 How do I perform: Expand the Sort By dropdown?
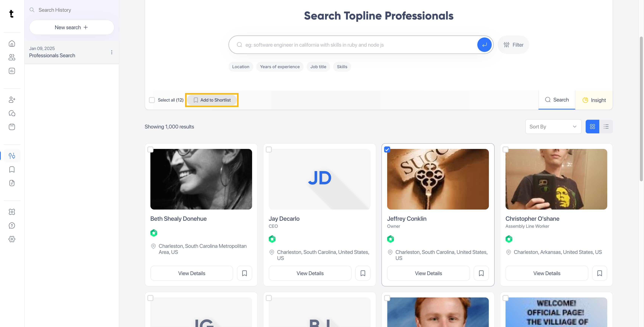pos(553,127)
